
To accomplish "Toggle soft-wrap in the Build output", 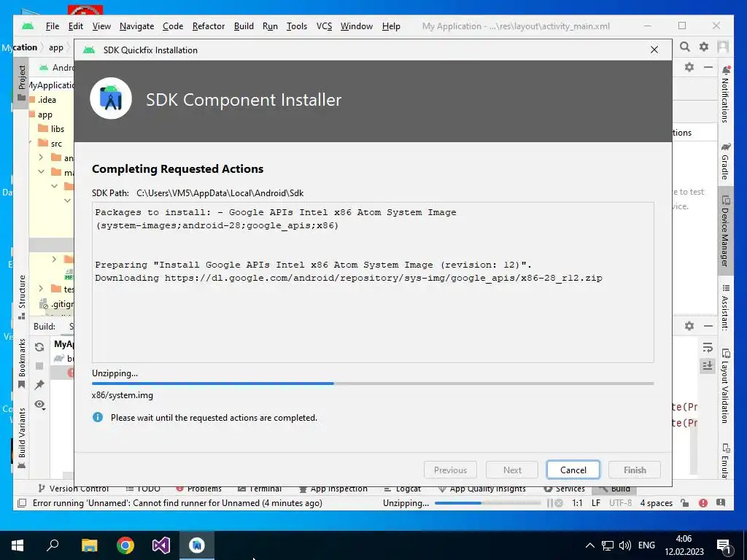I will [708, 347].
